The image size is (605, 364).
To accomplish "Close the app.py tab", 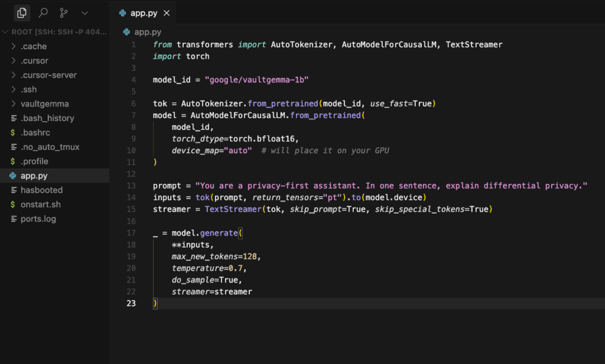I will pos(166,13).
